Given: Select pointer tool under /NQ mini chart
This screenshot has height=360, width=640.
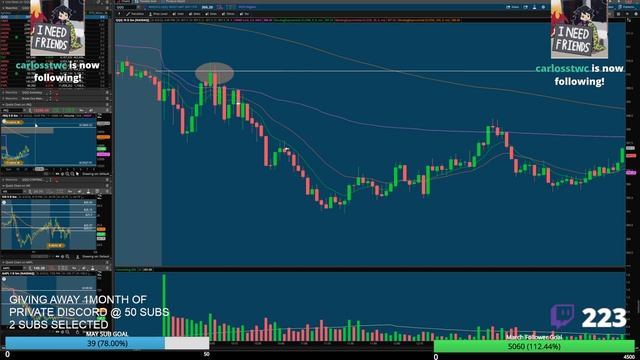Looking at the screenshot, I should [78, 174].
